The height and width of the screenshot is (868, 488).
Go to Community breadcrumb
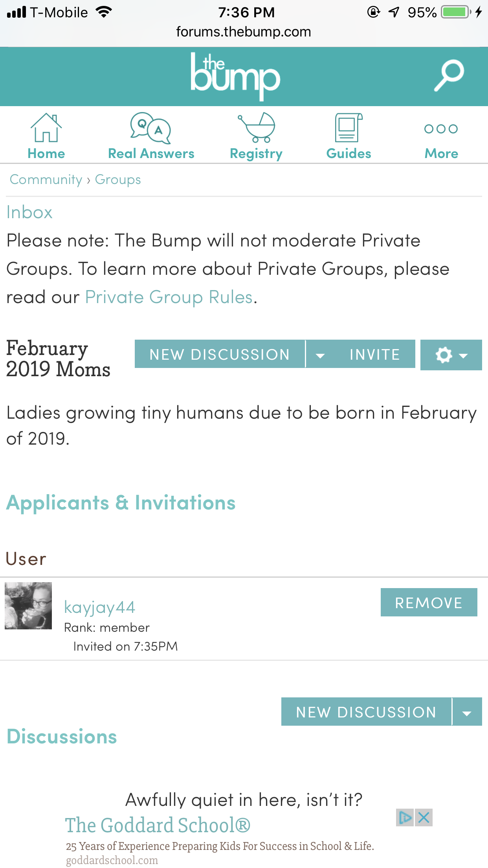[46, 180]
